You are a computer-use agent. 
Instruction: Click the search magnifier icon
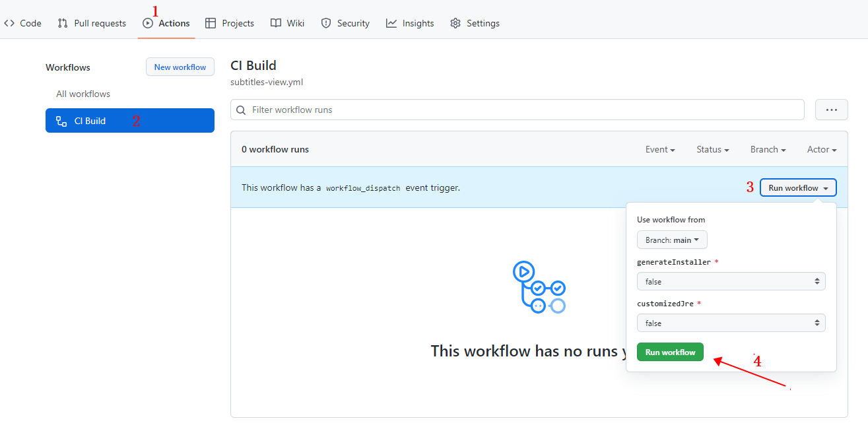coord(242,110)
